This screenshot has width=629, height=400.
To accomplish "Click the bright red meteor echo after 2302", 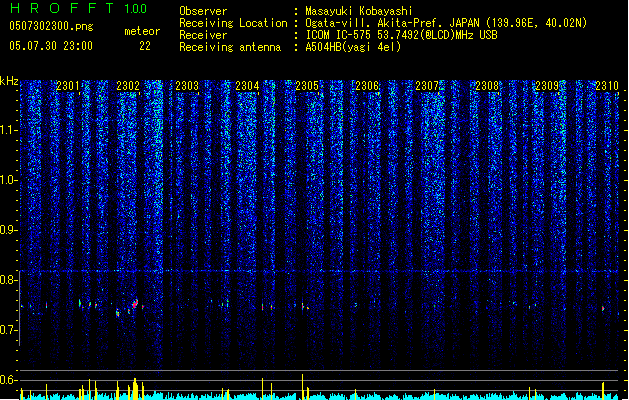I will 135,304.
